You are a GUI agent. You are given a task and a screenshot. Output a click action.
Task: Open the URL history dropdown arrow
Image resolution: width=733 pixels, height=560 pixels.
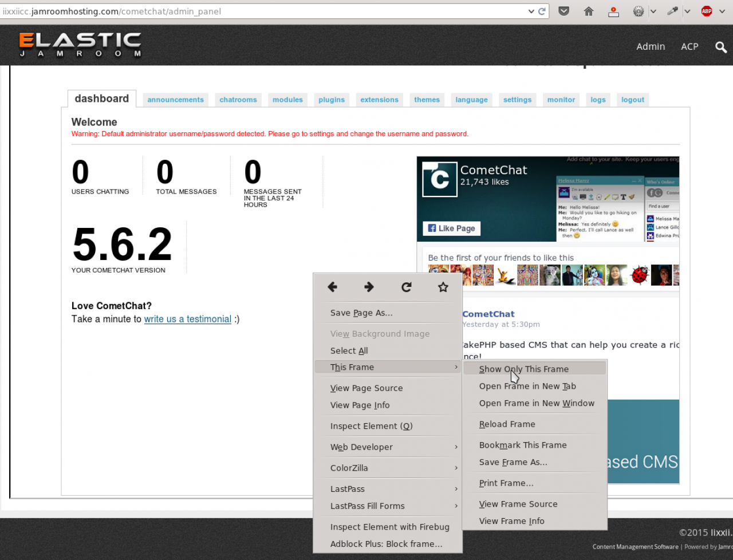531,11
